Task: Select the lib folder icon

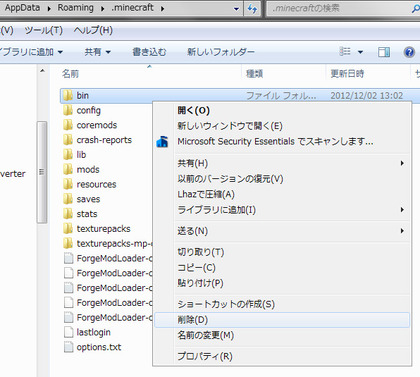Action: 68,155
